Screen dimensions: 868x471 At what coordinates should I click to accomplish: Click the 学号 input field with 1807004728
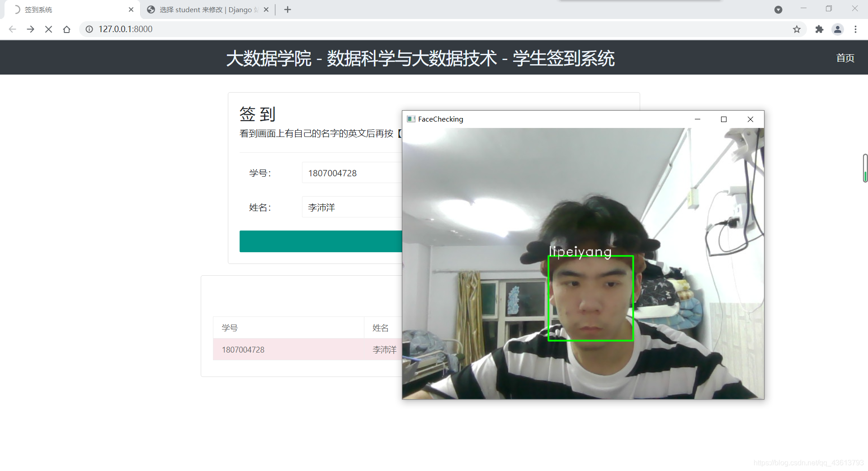pos(352,173)
